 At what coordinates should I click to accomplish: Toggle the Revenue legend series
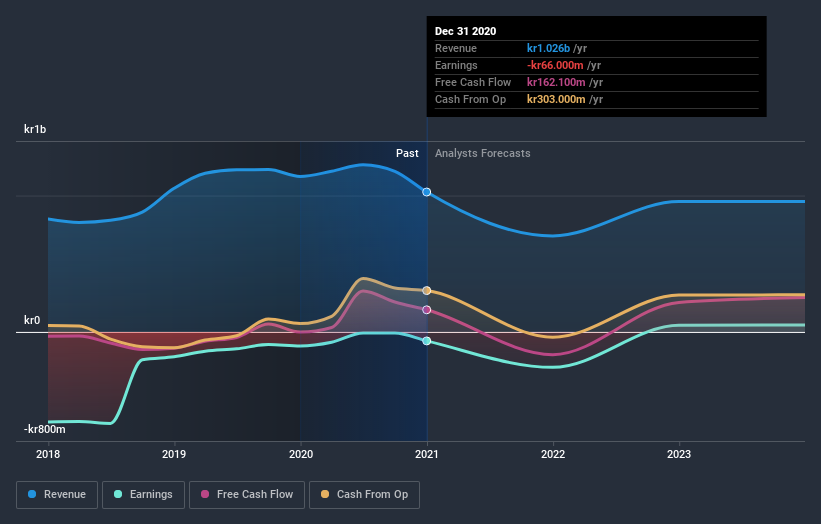point(57,495)
